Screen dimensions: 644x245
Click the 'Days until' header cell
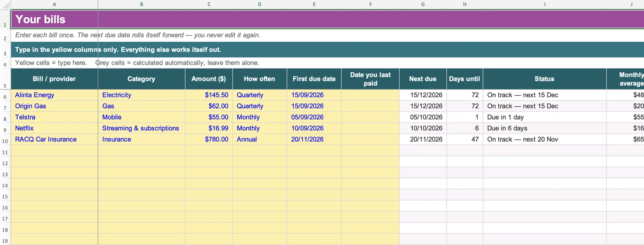point(464,79)
